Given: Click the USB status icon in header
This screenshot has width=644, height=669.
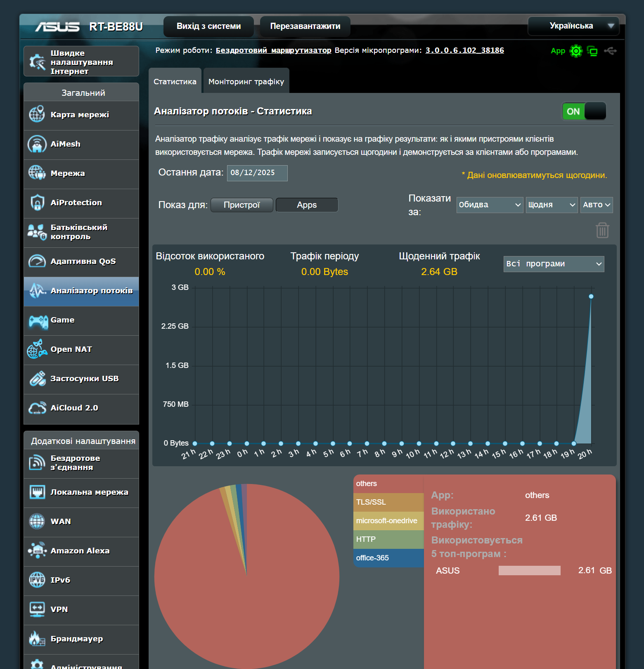Looking at the screenshot, I should click(610, 51).
